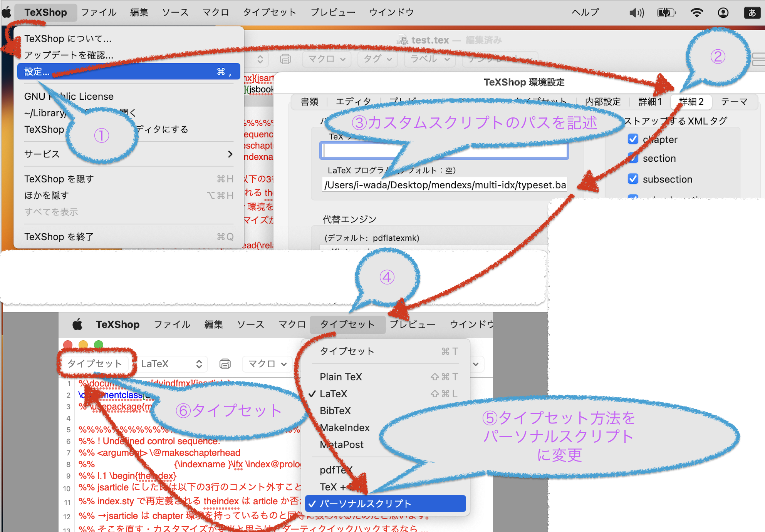
Task: Open the ラベル dropdown in toolbar
Action: (429, 59)
